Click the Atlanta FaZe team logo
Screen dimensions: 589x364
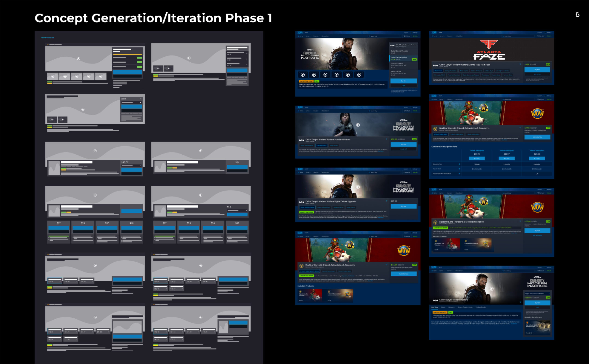(x=489, y=50)
